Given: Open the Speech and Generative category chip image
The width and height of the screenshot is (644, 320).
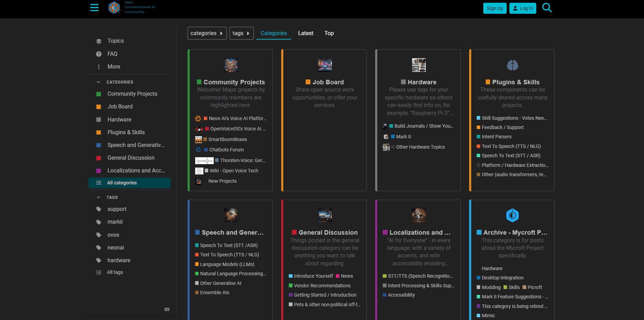Looking at the screenshot, I should [231, 215].
